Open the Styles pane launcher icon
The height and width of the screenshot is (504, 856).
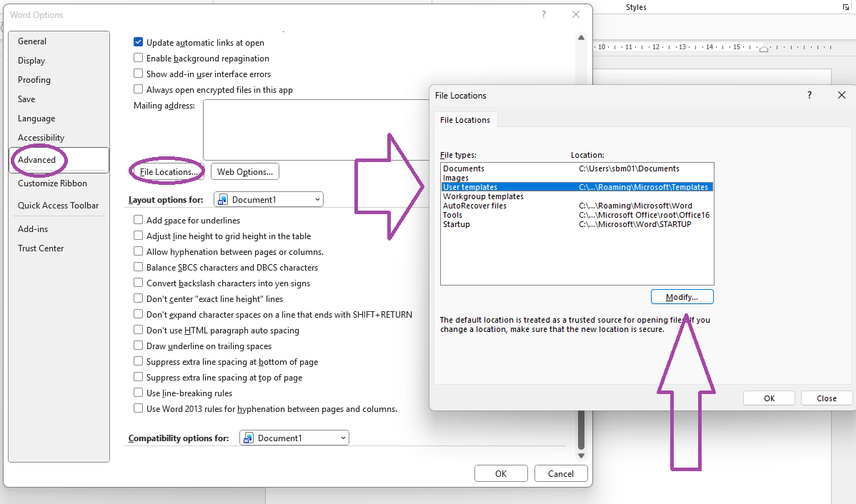845,7
